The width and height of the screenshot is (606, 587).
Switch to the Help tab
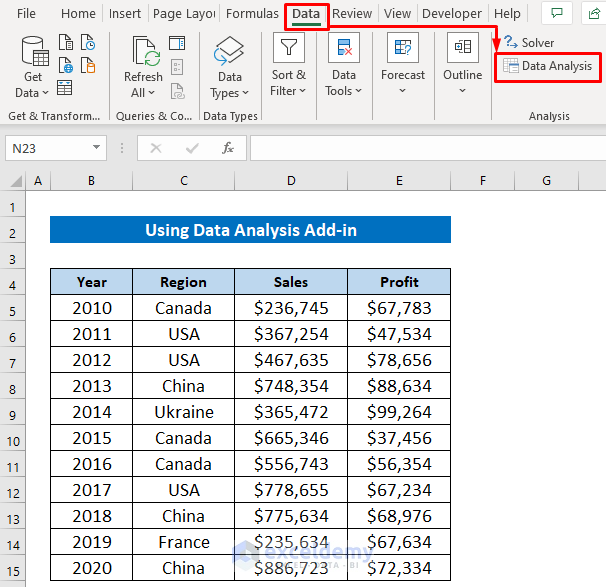click(507, 14)
